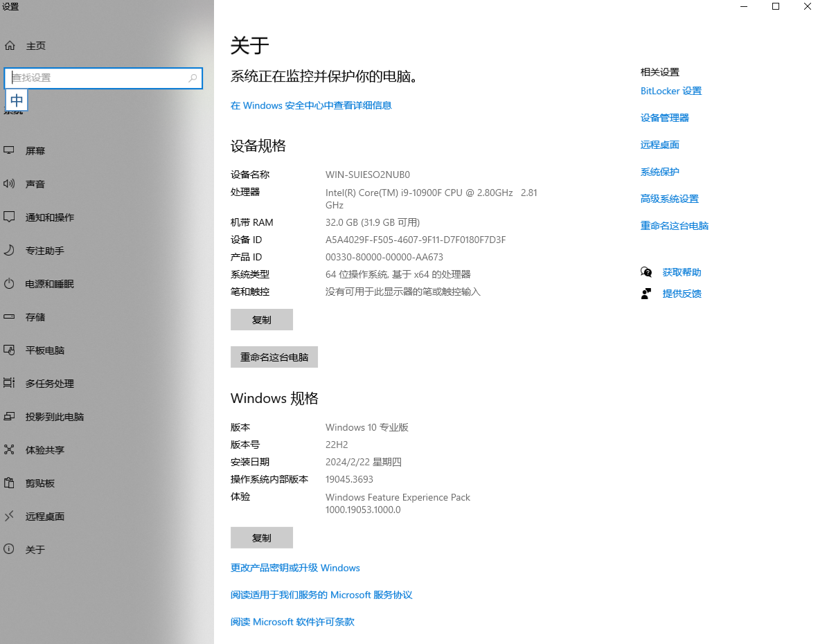Click the 获取帮助 chat bubble icon
This screenshot has height=644, width=818.
click(646, 272)
